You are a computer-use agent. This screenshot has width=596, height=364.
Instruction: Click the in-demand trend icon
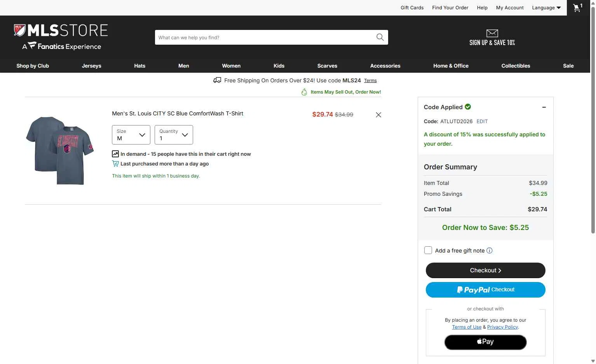click(115, 154)
